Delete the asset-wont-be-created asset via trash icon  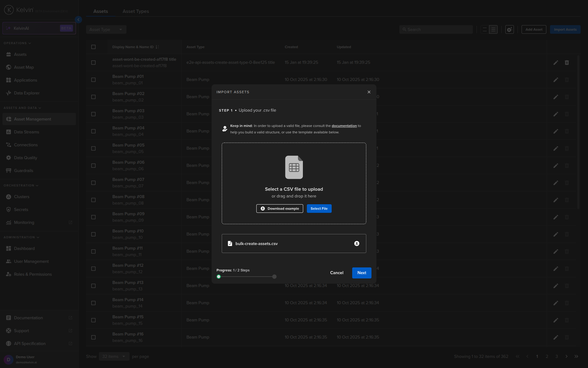567,63
